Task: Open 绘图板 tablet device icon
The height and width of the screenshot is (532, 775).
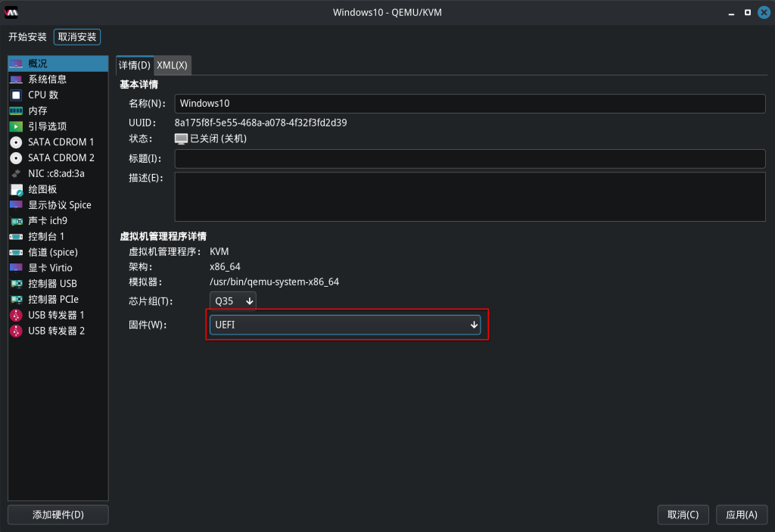Action: [x=16, y=189]
